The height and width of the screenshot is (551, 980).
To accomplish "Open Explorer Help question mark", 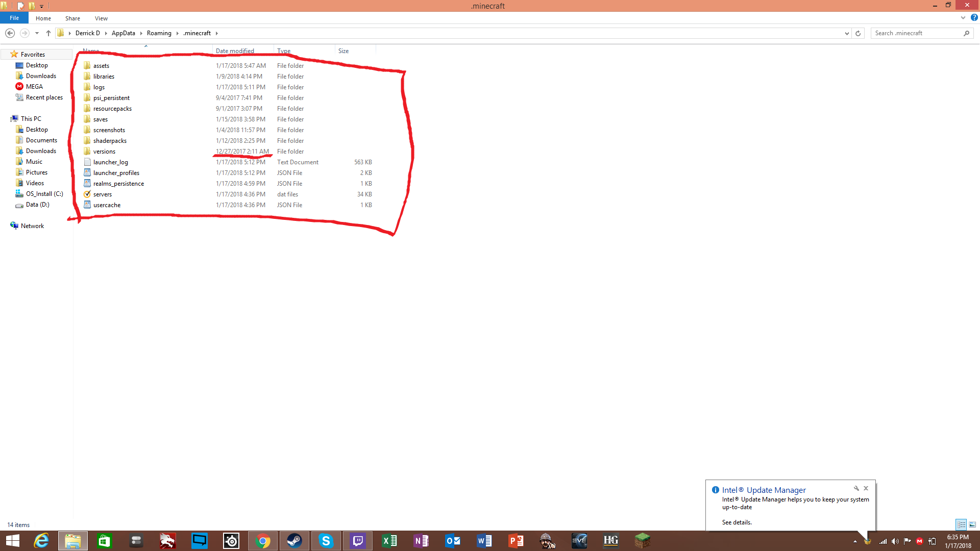I will [974, 18].
